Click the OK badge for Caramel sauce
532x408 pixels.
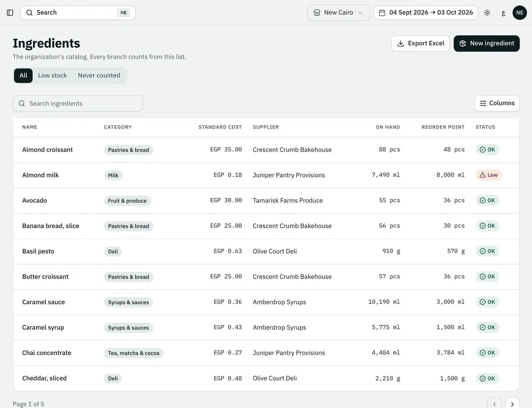point(487,302)
